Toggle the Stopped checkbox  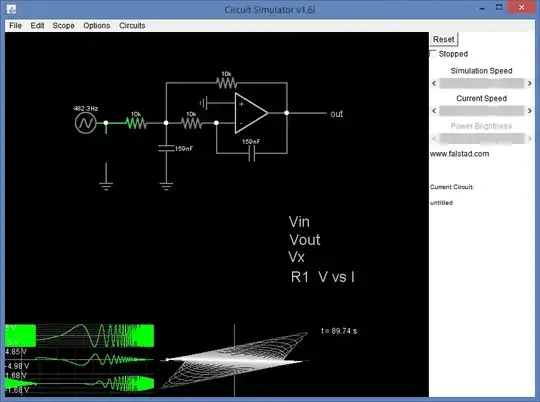pyautogui.click(x=433, y=53)
